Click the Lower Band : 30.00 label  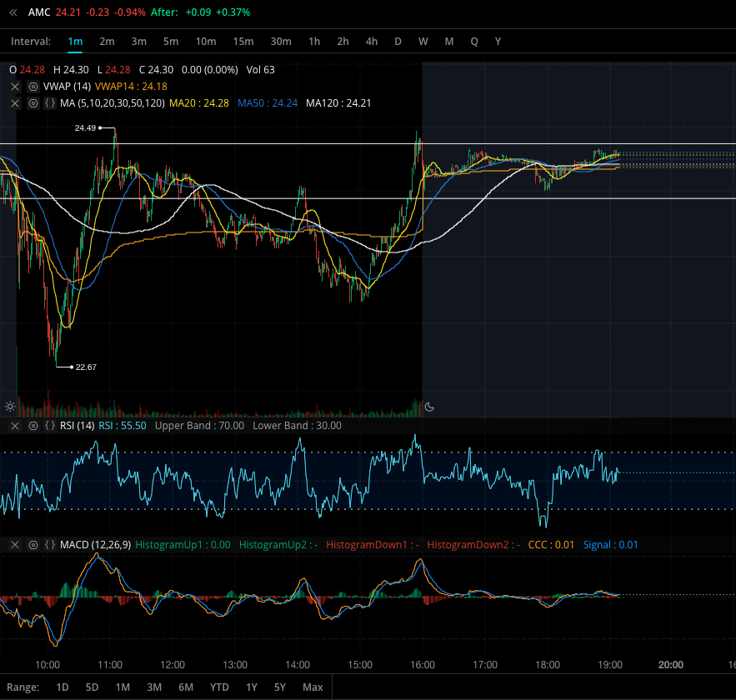[297, 426]
